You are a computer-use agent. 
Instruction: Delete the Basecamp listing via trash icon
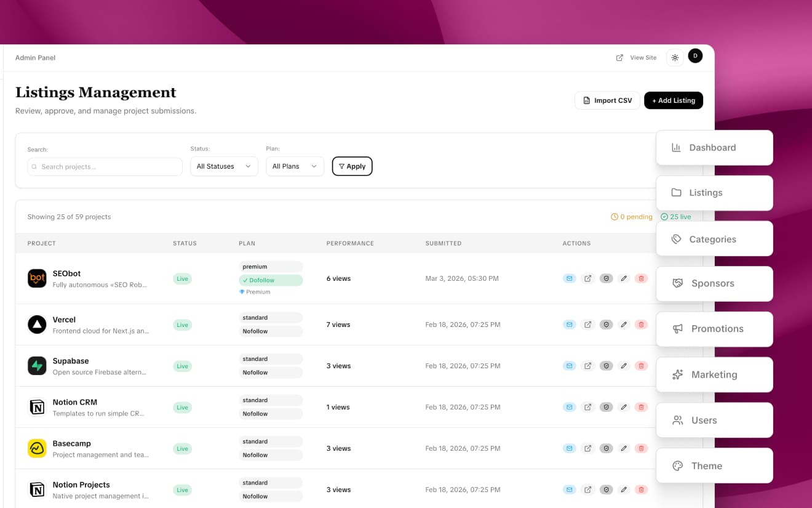pos(642,448)
